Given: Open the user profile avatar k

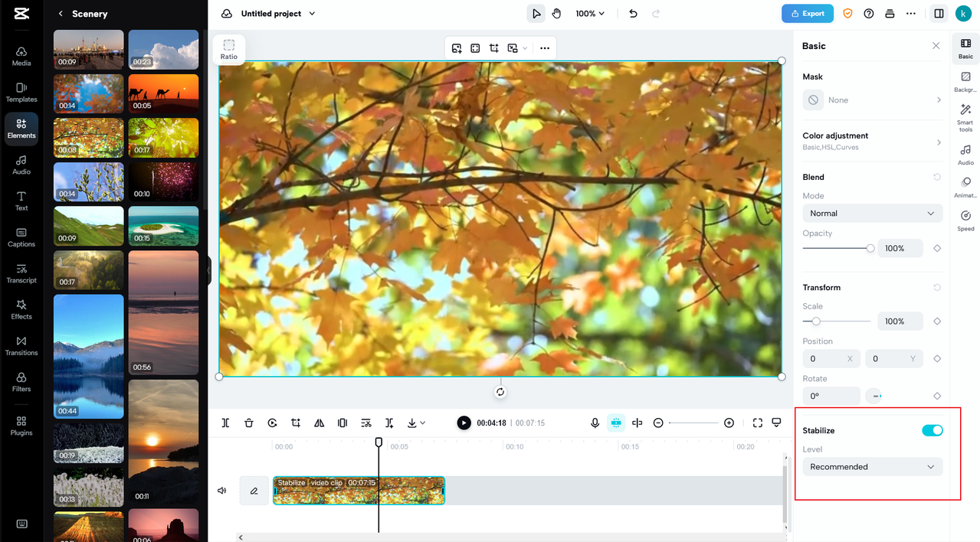Looking at the screenshot, I should (963, 14).
